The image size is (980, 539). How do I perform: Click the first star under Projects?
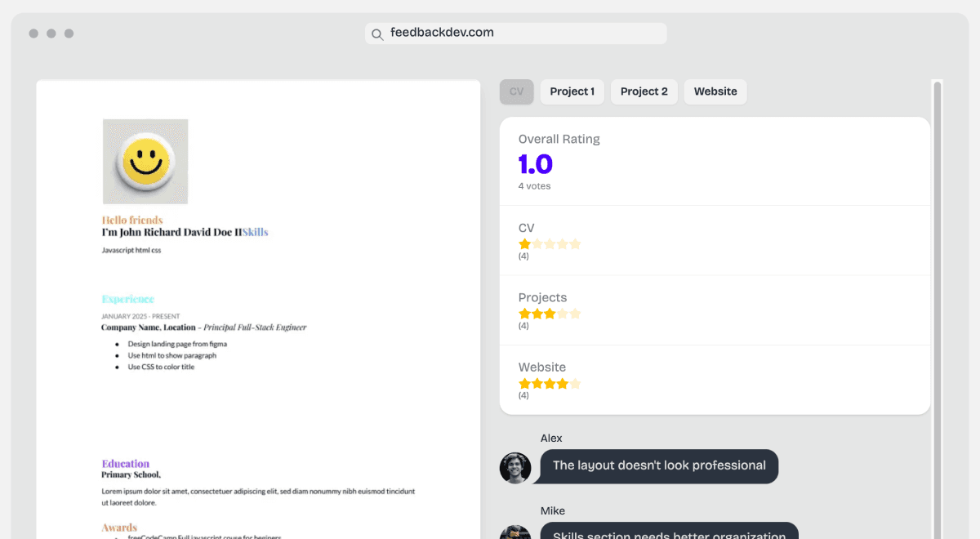coord(523,313)
